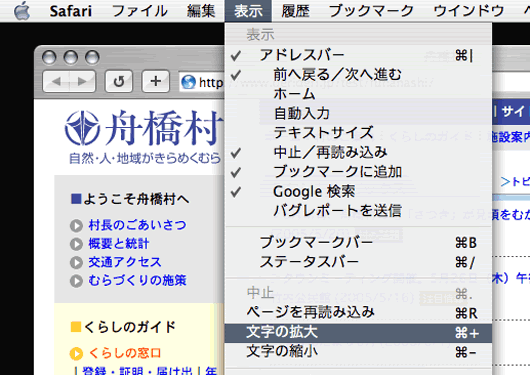Toggle アドレスバー in the 表示 menu
The width and height of the screenshot is (530, 375).
point(358,55)
